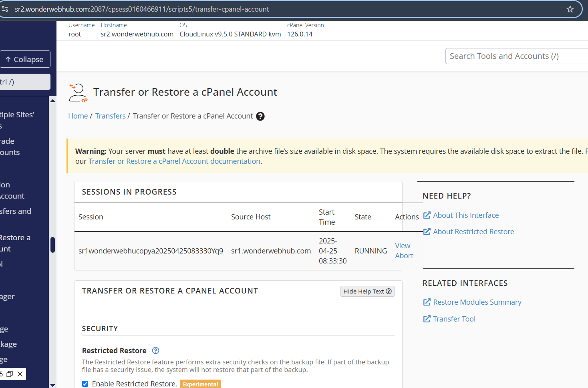Open Transfer or Restore documentation link in warning
This screenshot has width=588, height=388.
click(174, 161)
